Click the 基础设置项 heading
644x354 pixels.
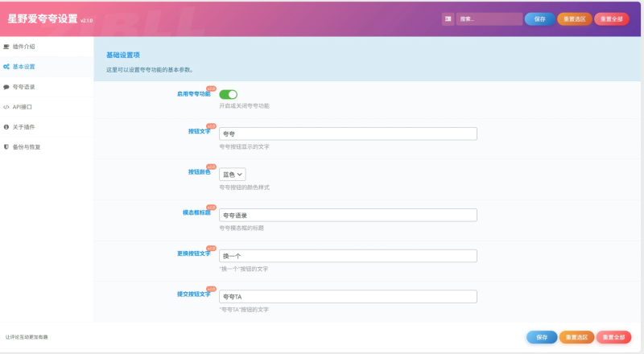[x=123, y=55]
